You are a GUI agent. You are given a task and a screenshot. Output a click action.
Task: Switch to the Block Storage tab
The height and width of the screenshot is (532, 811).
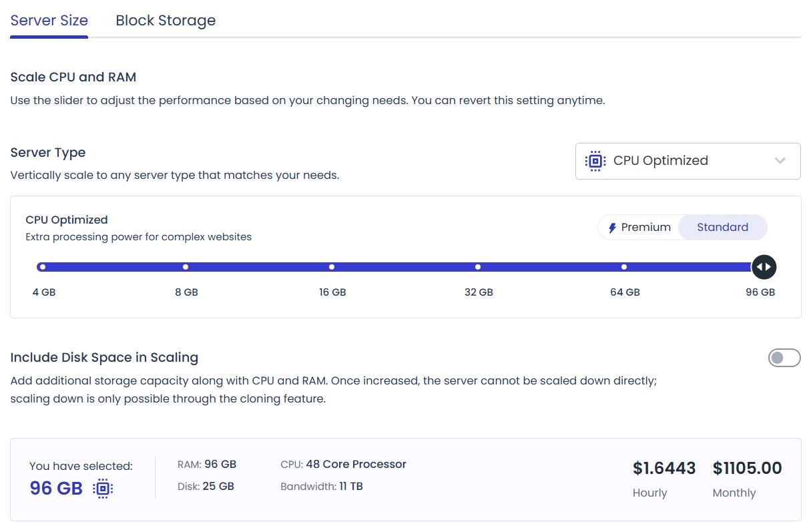point(166,20)
